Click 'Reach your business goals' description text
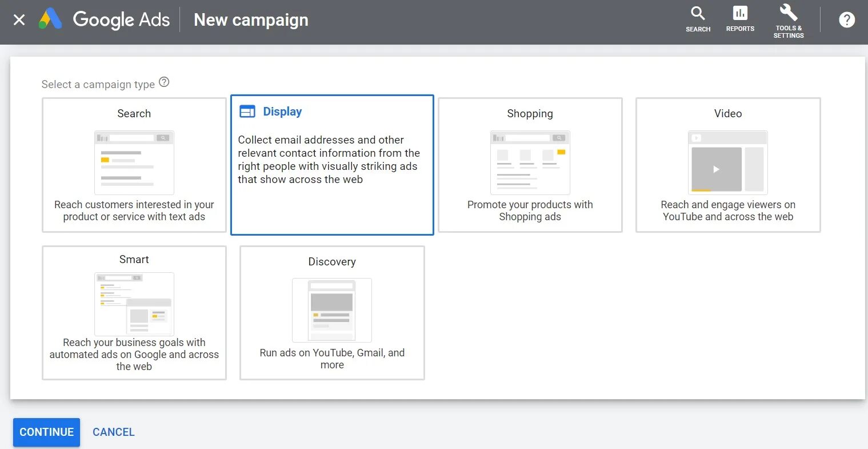Screen dimensions: 868x449 pyautogui.click(x=134, y=355)
